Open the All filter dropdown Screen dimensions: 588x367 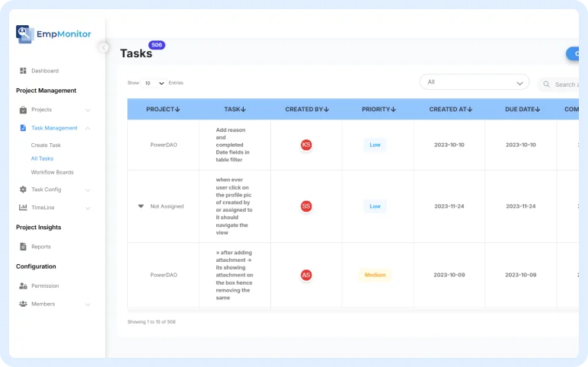[474, 82]
